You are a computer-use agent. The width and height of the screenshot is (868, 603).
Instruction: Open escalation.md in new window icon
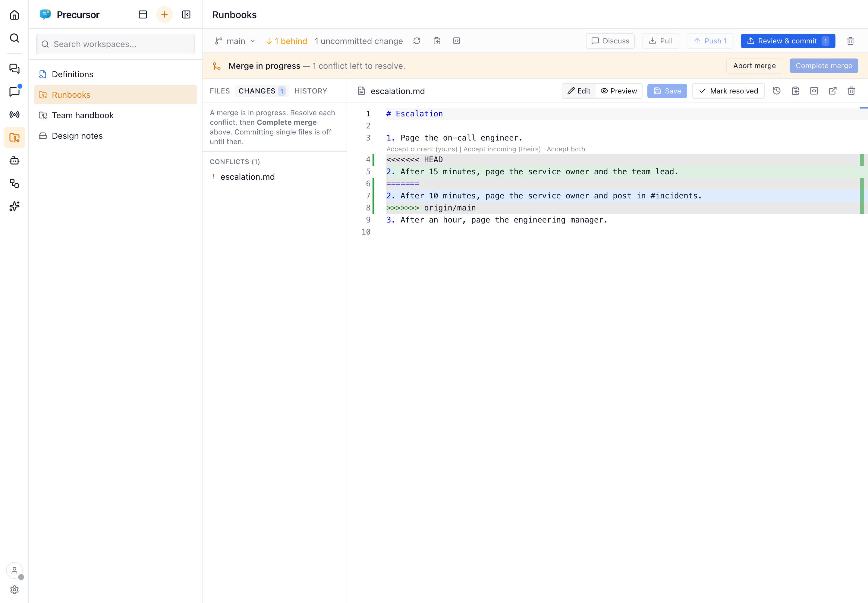click(x=832, y=91)
